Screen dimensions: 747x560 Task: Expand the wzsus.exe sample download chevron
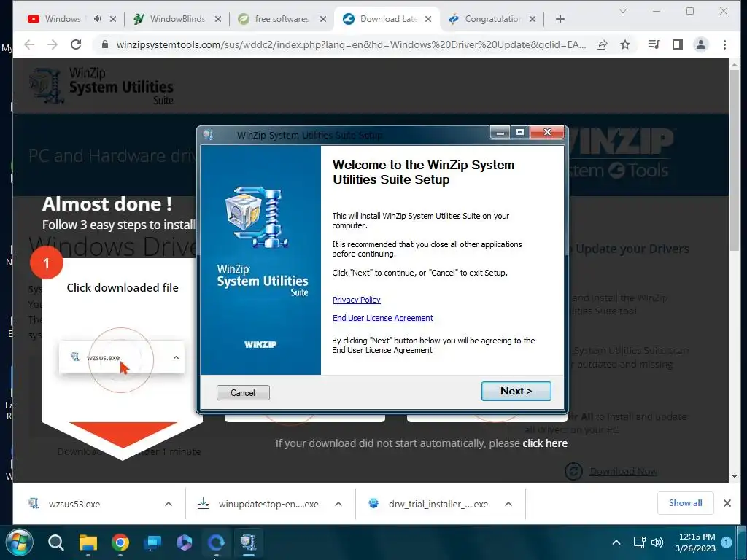[176, 357]
